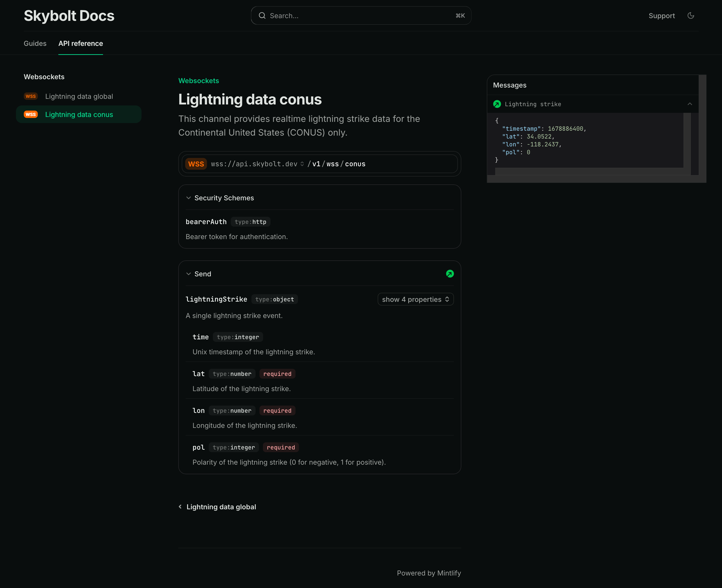Select Lightning data global in the sidebar

[x=79, y=96]
